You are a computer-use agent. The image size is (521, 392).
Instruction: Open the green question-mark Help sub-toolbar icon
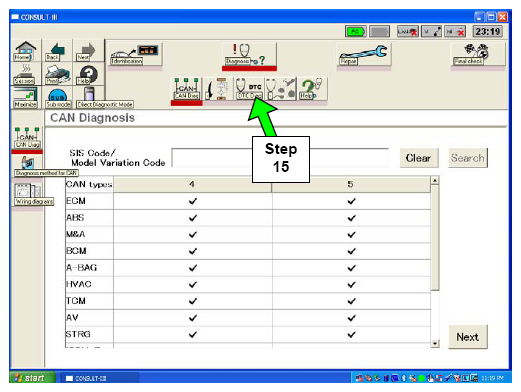311,89
